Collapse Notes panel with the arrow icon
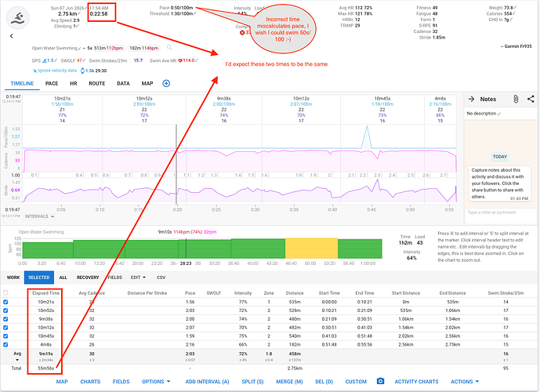 pos(471,100)
